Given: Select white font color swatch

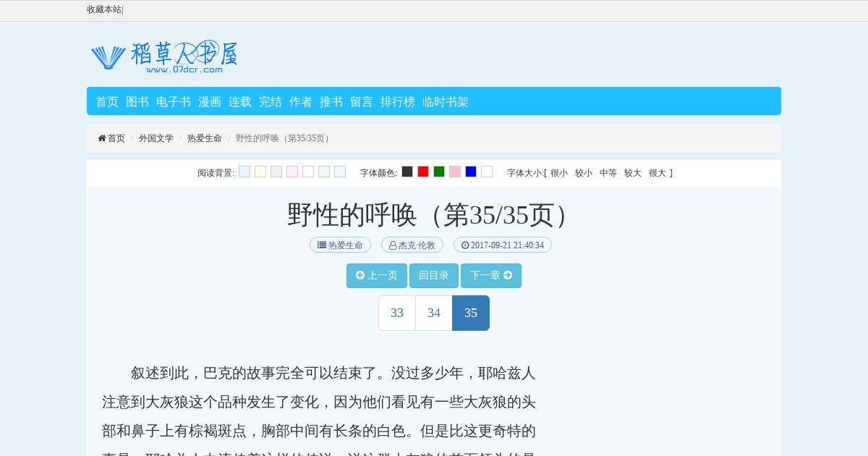Looking at the screenshot, I should (487, 172).
